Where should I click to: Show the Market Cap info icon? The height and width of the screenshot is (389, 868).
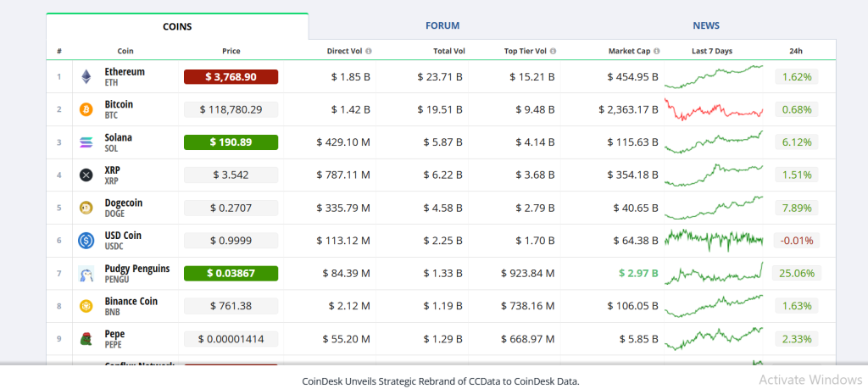[x=657, y=51]
